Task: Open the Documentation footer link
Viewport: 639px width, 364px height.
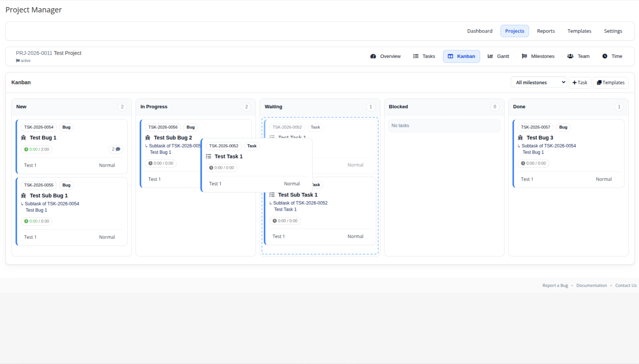Action: [x=591, y=285]
